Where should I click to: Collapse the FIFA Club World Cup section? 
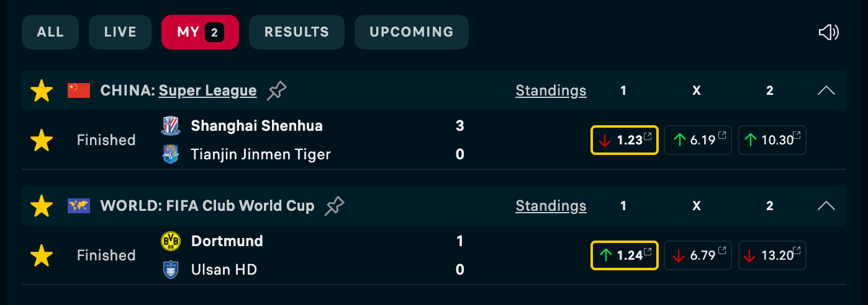point(826,206)
